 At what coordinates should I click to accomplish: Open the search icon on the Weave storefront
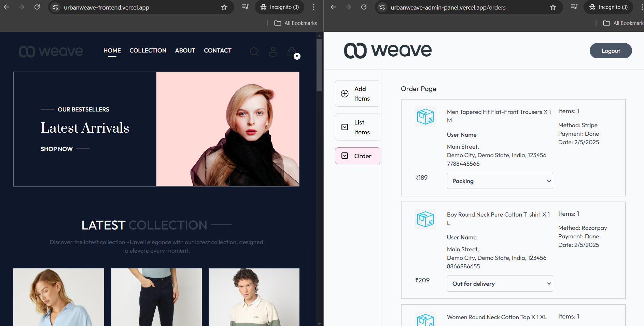[254, 51]
